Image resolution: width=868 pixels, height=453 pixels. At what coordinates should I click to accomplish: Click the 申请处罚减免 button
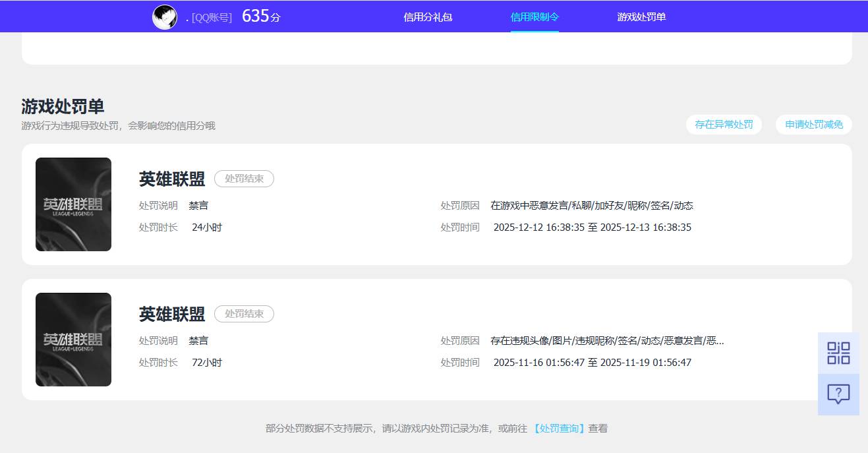(x=813, y=125)
